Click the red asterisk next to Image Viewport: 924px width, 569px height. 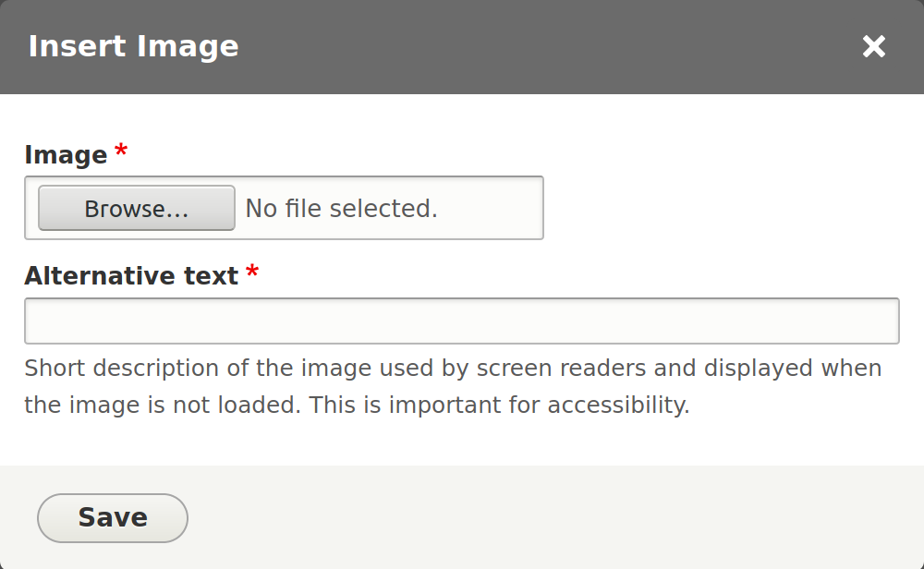[120, 153]
